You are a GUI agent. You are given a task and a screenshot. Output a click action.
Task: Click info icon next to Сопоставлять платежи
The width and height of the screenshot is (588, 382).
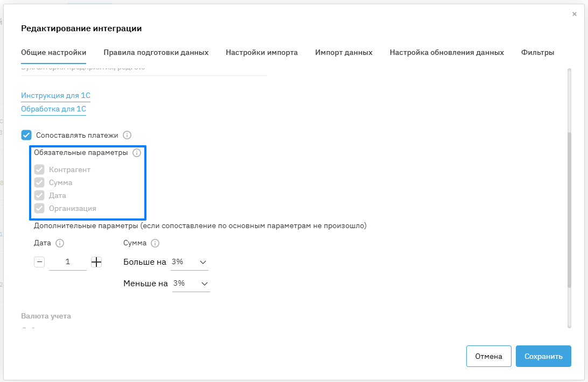[127, 136]
